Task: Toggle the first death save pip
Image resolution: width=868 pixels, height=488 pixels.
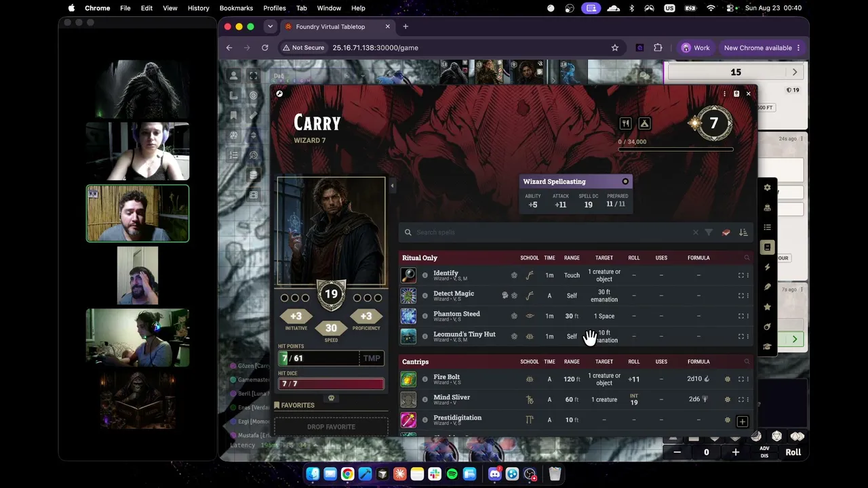Action: coord(285,298)
